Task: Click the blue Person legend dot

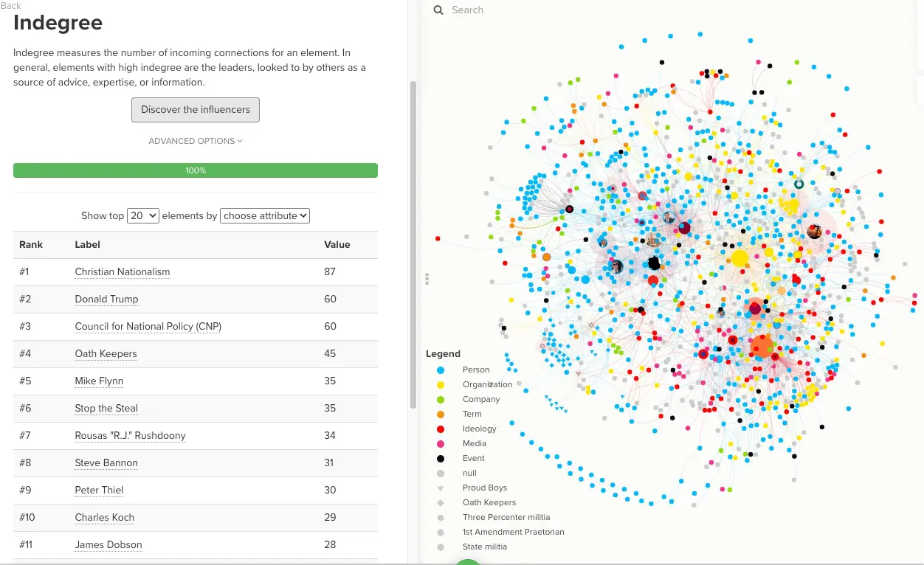Action: (441, 370)
